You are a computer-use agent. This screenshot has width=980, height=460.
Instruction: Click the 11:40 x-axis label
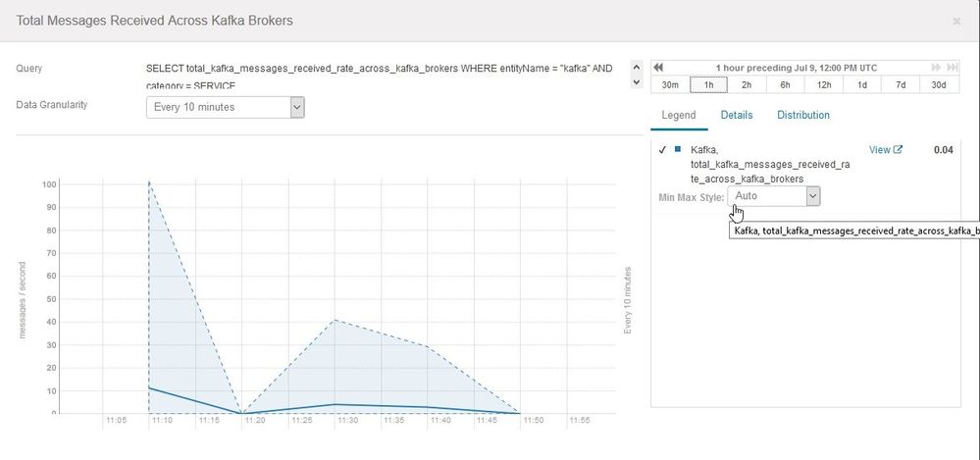click(440, 421)
